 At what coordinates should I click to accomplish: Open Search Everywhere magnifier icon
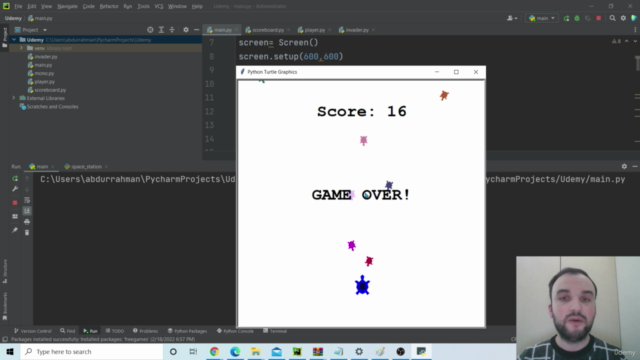(x=612, y=18)
